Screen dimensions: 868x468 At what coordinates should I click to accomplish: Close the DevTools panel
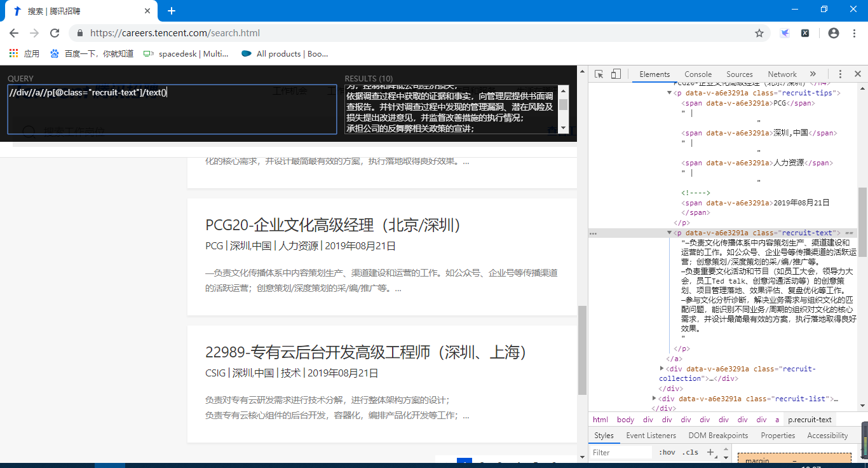857,74
